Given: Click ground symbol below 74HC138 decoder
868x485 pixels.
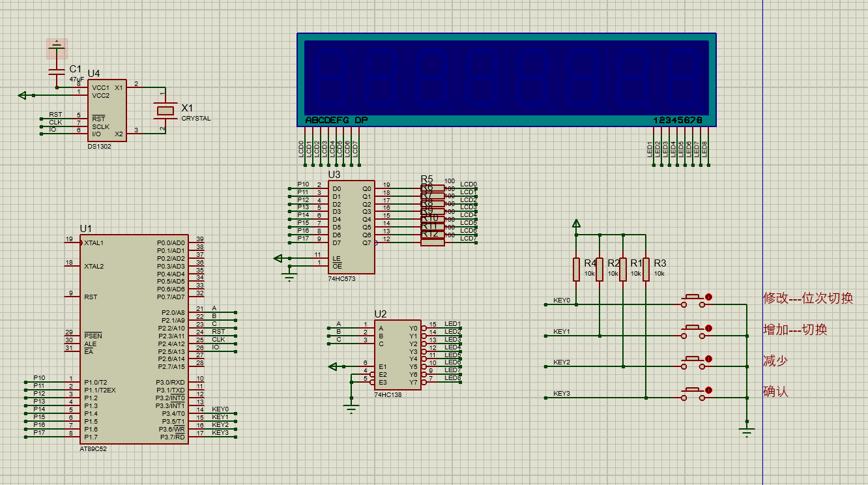Looking at the screenshot, I should pos(351,409).
